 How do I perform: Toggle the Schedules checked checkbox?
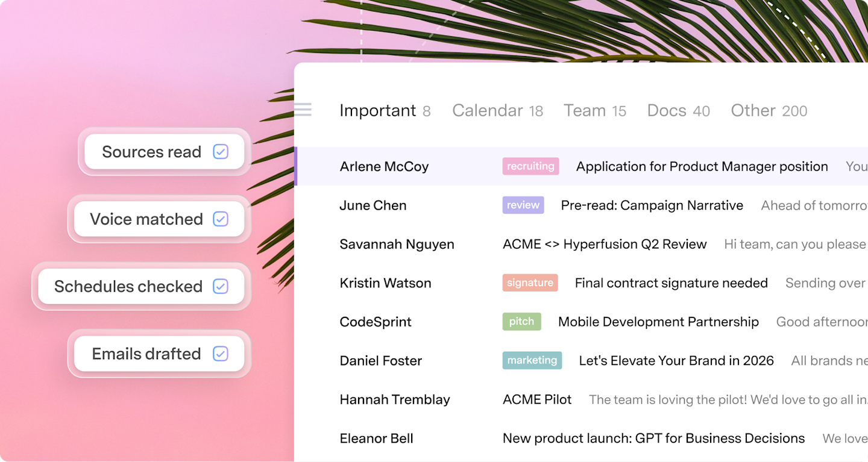221,287
